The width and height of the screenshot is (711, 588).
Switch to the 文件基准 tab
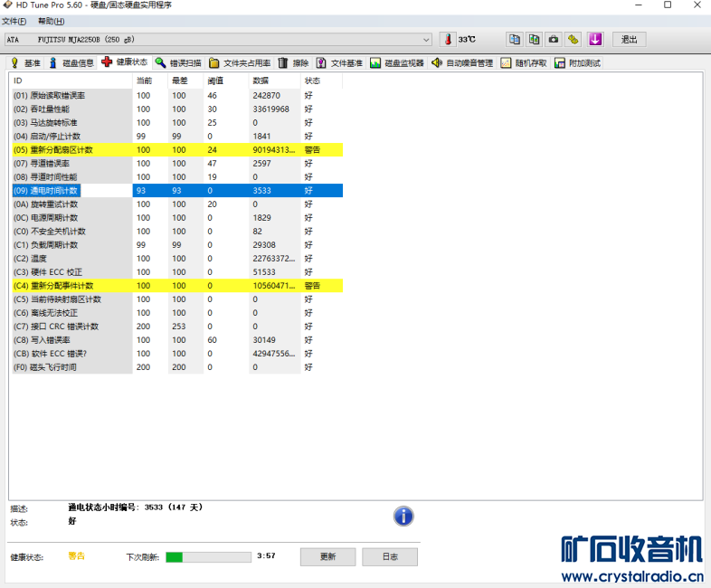click(x=339, y=63)
